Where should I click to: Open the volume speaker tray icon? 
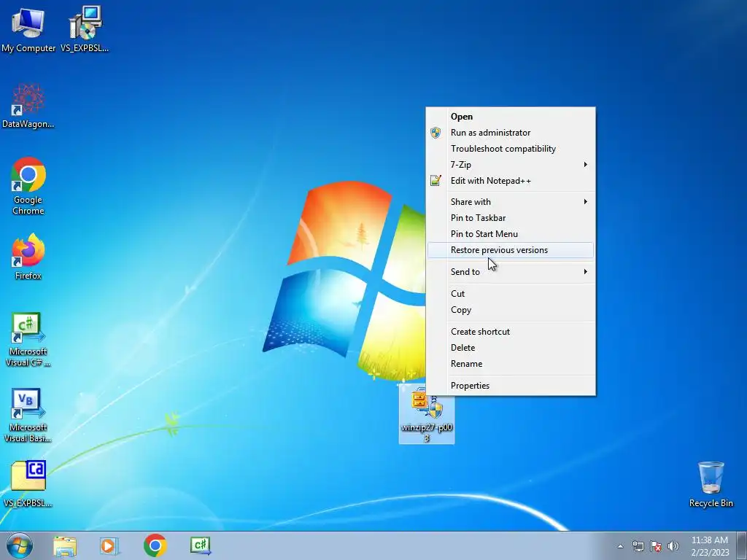(x=673, y=546)
